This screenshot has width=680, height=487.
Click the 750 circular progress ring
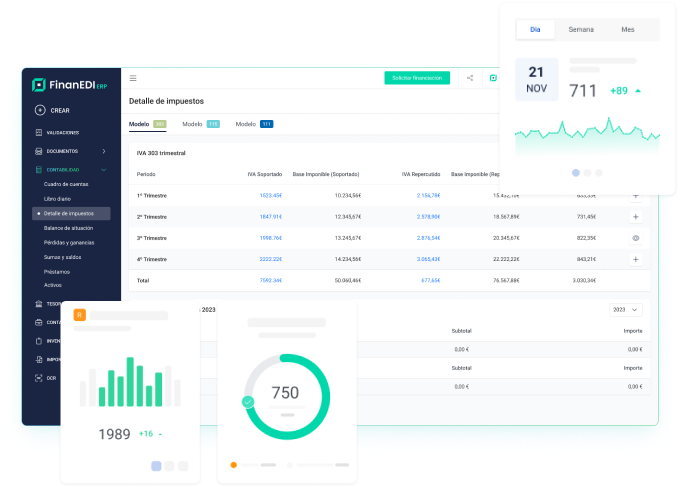(287, 397)
